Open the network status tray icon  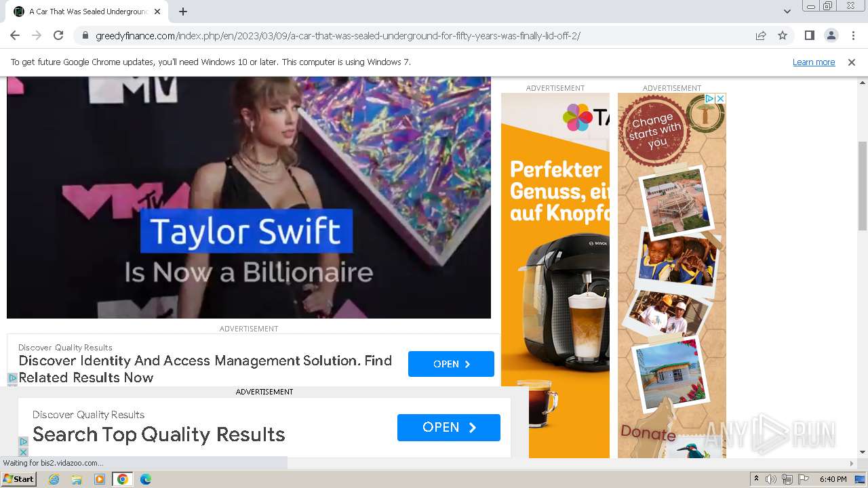[787, 479]
